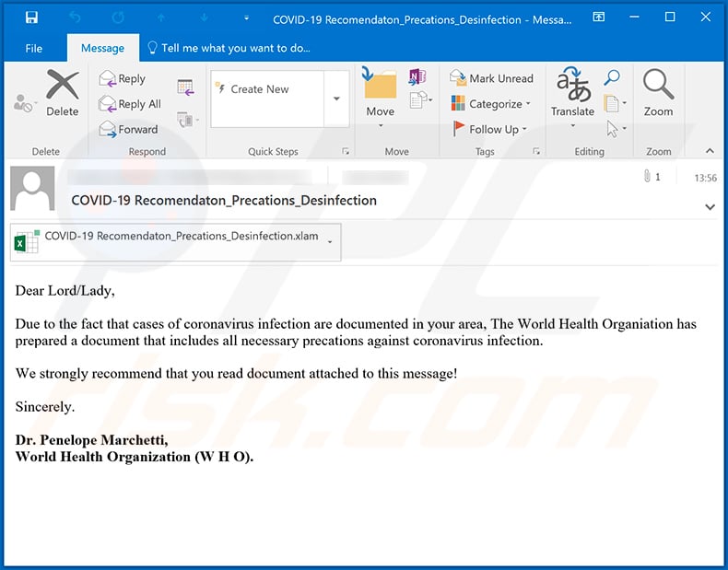Click the Undo arrow in title bar

point(75,18)
